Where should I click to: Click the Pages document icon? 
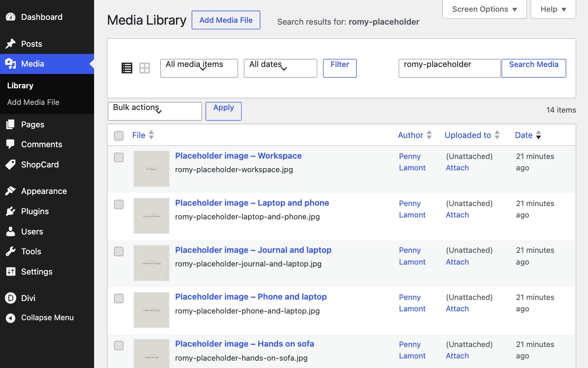(11, 124)
